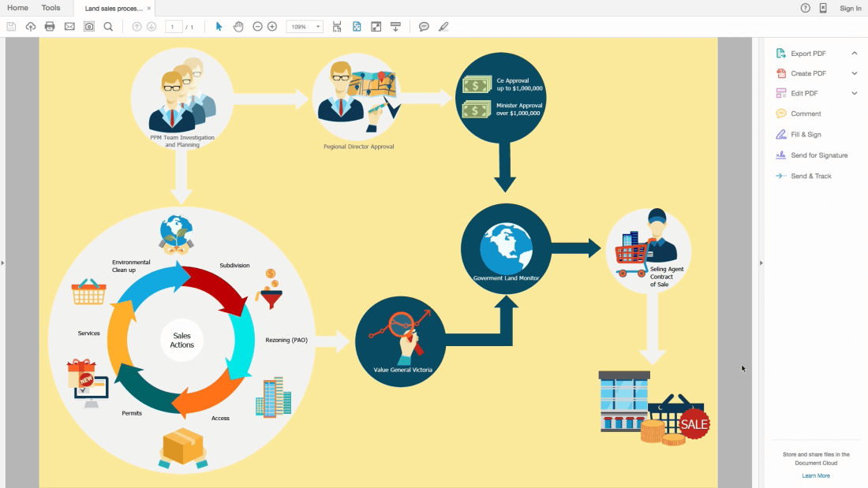Open the Home tab
This screenshot has width=868, height=488.
click(17, 8)
